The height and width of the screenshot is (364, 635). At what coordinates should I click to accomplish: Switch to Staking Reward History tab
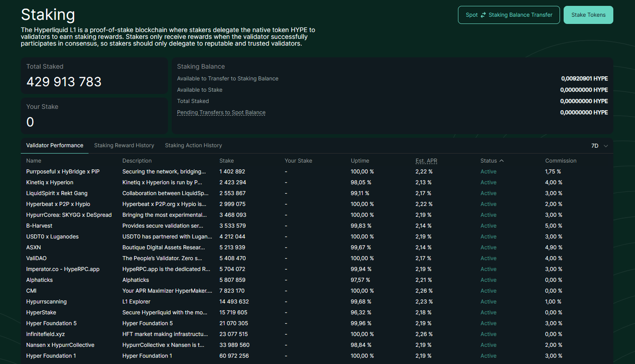(x=124, y=145)
